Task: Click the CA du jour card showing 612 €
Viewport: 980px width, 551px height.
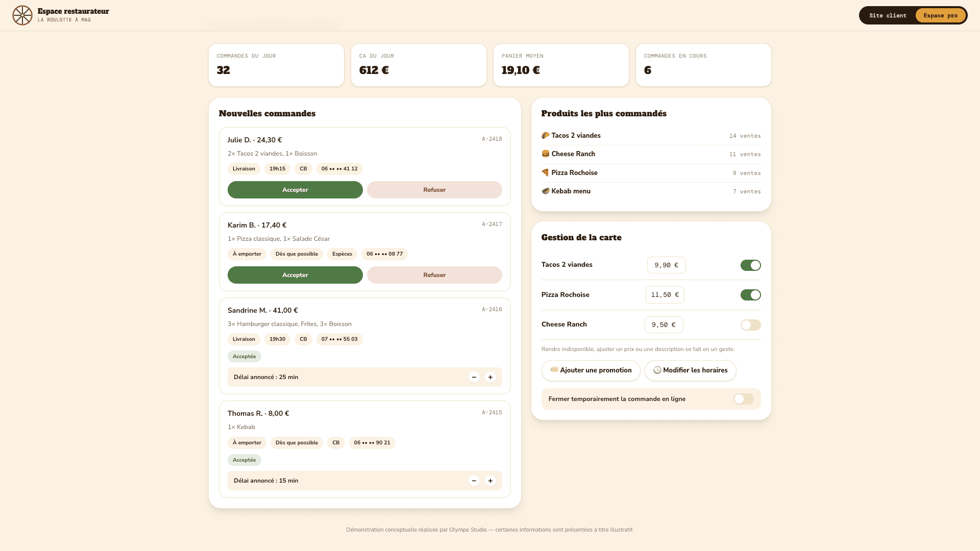Action: tap(419, 65)
